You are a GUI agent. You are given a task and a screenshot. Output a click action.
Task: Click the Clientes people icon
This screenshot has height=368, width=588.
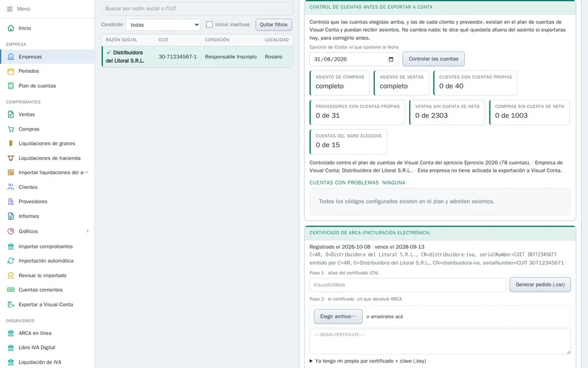point(11,186)
